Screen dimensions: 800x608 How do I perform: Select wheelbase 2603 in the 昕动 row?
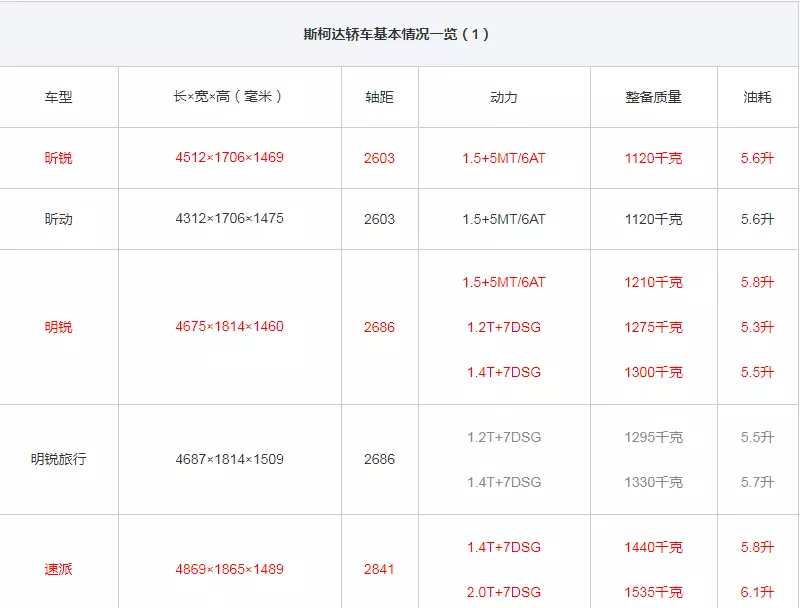[379, 219]
